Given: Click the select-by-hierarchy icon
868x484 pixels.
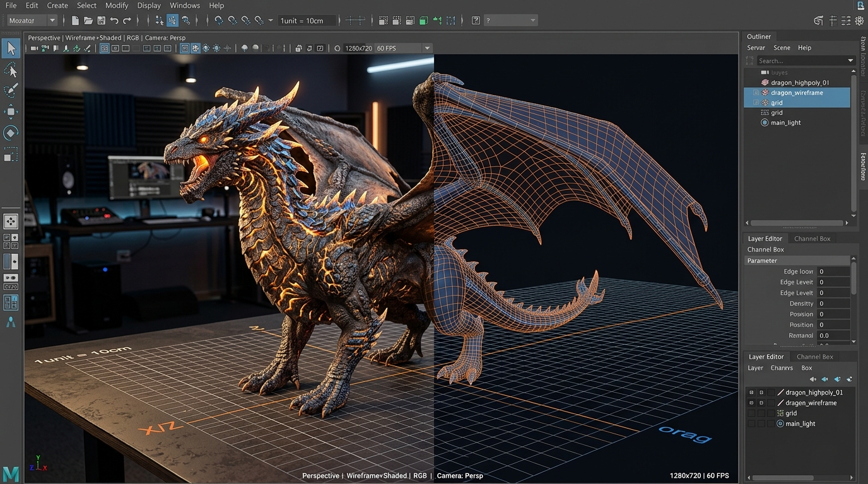Looking at the screenshot, I should [x=159, y=21].
